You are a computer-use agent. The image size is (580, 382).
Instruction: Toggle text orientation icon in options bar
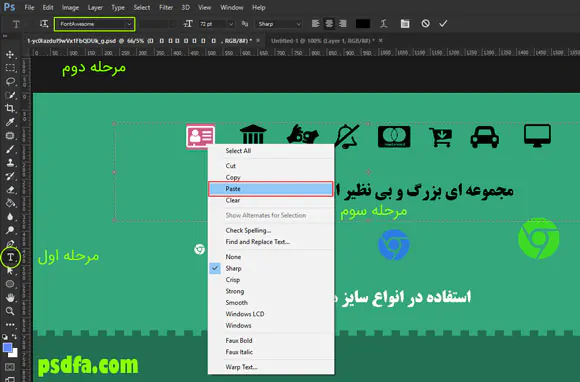click(44, 24)
